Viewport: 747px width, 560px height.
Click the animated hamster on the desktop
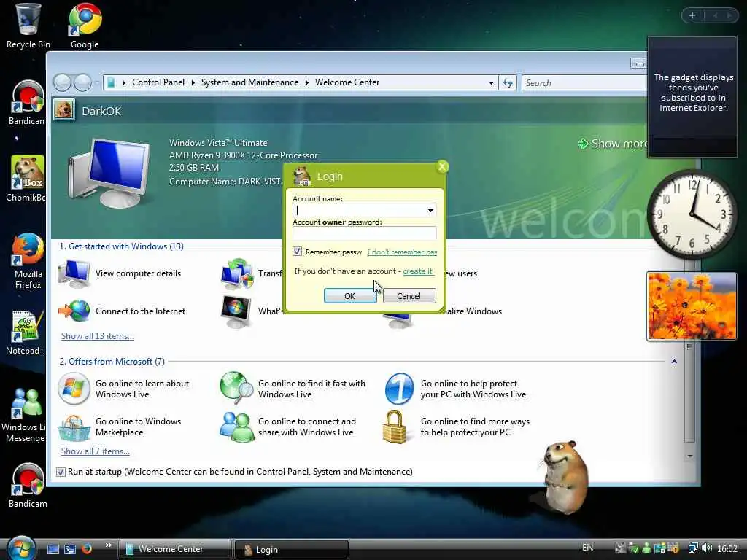click(x=565, y=476)
